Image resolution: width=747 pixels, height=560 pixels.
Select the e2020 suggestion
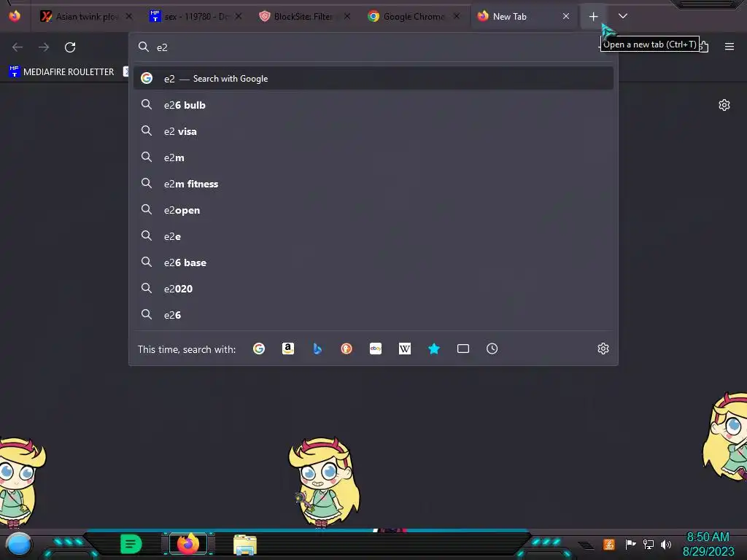[x=373, y=288]
